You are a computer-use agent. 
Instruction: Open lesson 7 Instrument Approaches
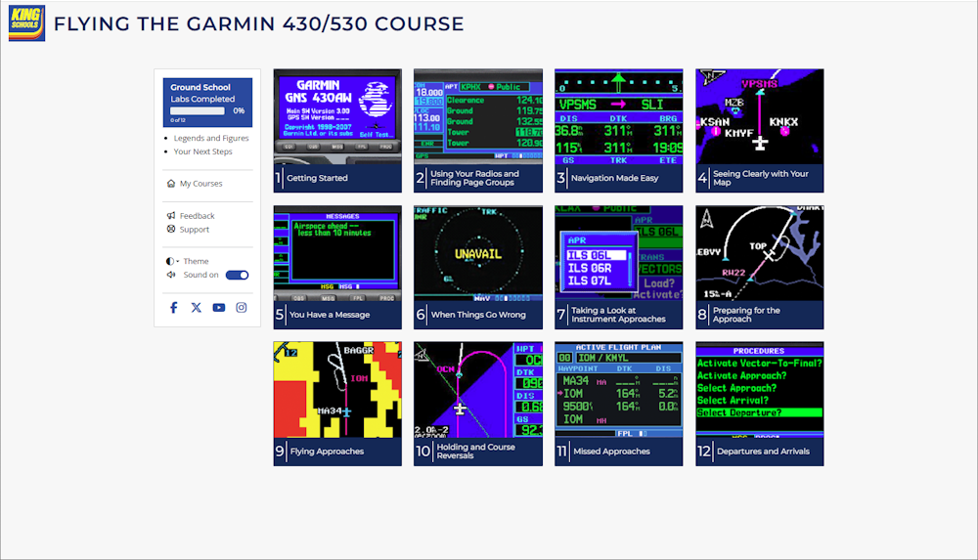tap(619, 267)
